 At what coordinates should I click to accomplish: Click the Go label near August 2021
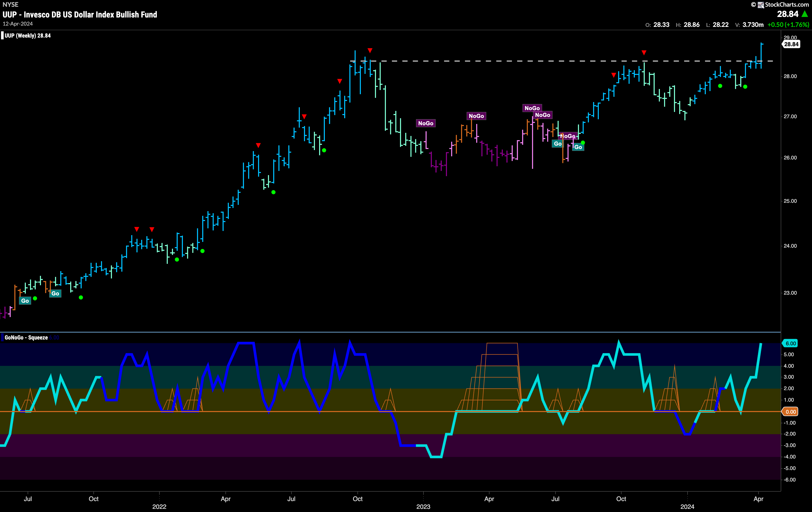coord(55,293)
